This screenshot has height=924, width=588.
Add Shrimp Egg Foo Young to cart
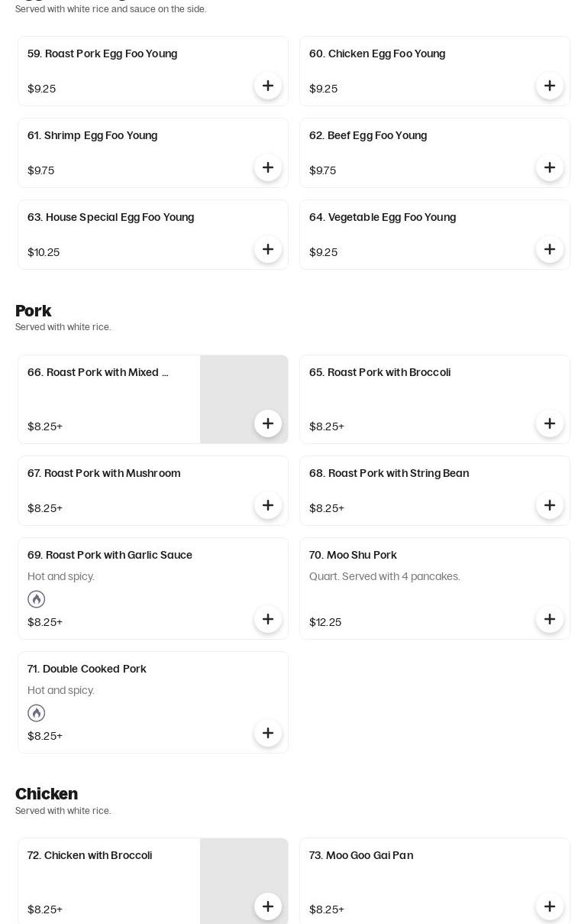(268, 167)
